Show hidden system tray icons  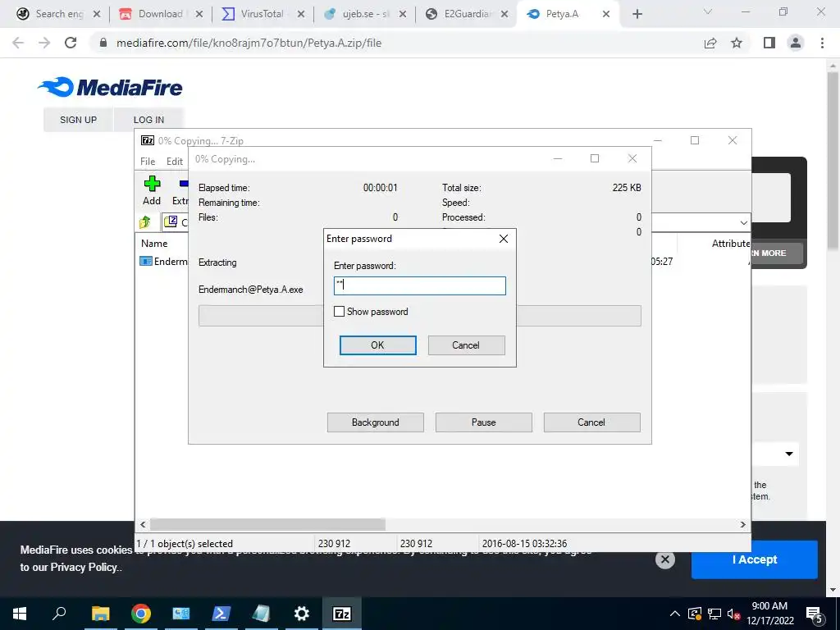[x=675, y=614]
